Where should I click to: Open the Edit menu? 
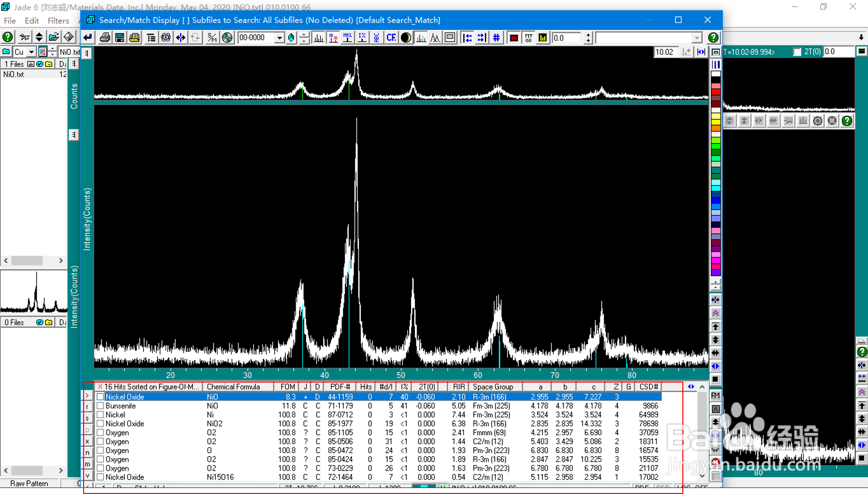click(x=32, y=21)
